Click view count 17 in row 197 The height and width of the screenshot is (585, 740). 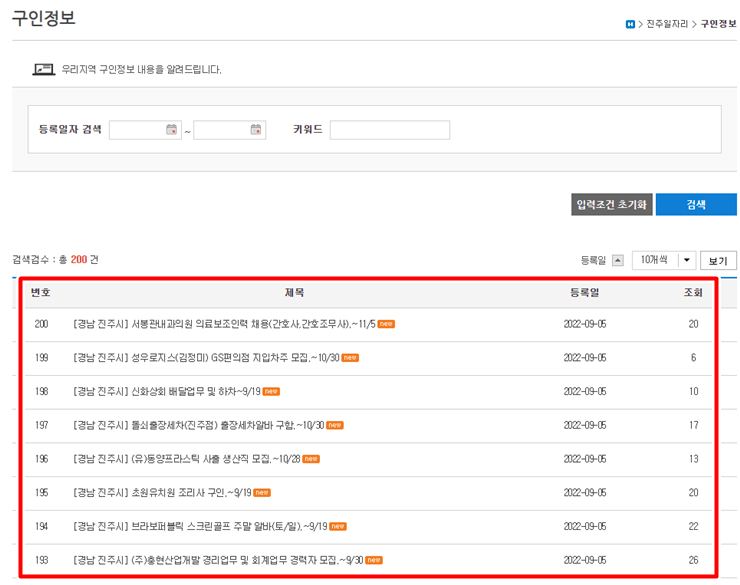(x=693, y=425)
